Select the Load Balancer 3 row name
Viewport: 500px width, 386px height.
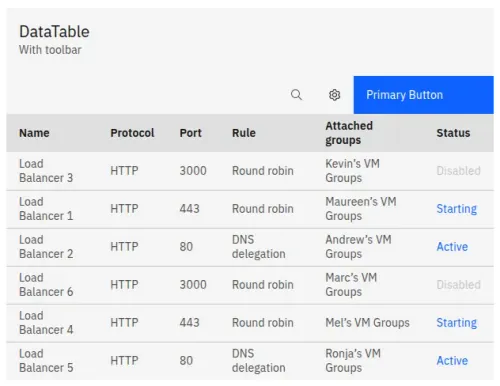coord(46,171)
